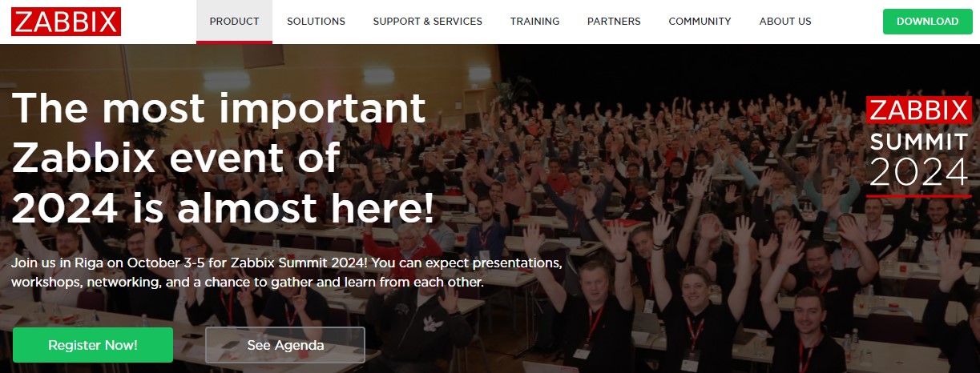This screenshot has width=980, height=373.
Task: Select ABOUT US in the navigation bar
Action: click(785, 22)
